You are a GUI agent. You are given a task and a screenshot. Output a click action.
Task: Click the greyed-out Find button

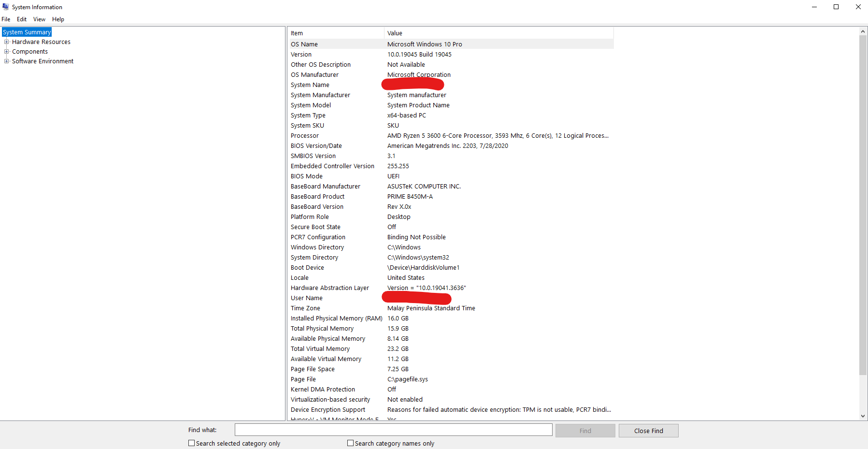tap(585, 431)
